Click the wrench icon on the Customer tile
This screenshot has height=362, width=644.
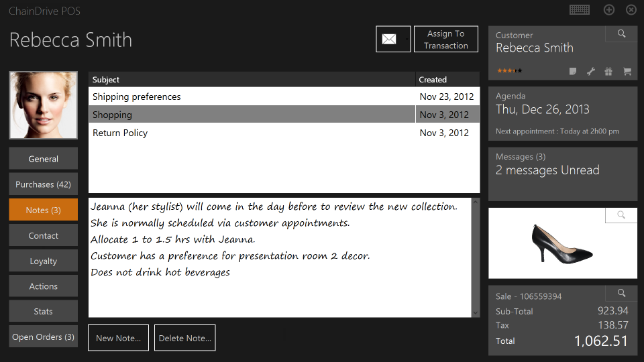[590, 72]
